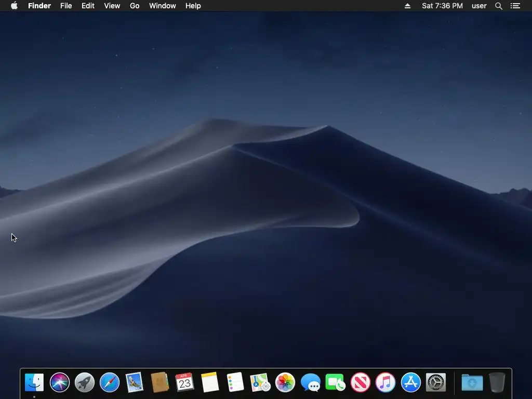Viewport: 532px width, 399px height.
Task: Launch iTunes music note icon
Action: point(385,382)
